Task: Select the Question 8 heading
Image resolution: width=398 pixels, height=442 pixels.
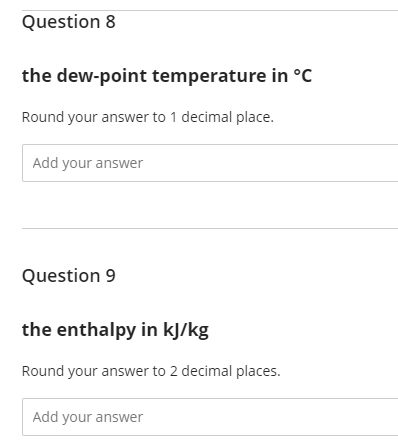Action: pyautogui.click(x=69, y=22)
